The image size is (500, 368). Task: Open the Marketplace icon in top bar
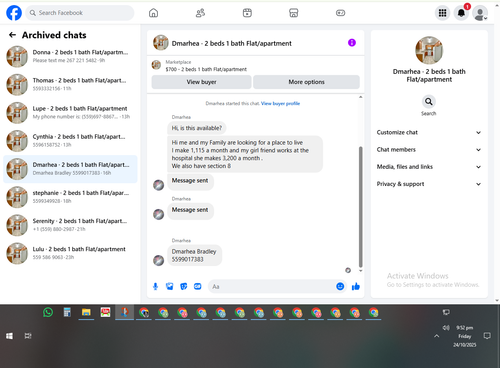click(x=293, y=13)
